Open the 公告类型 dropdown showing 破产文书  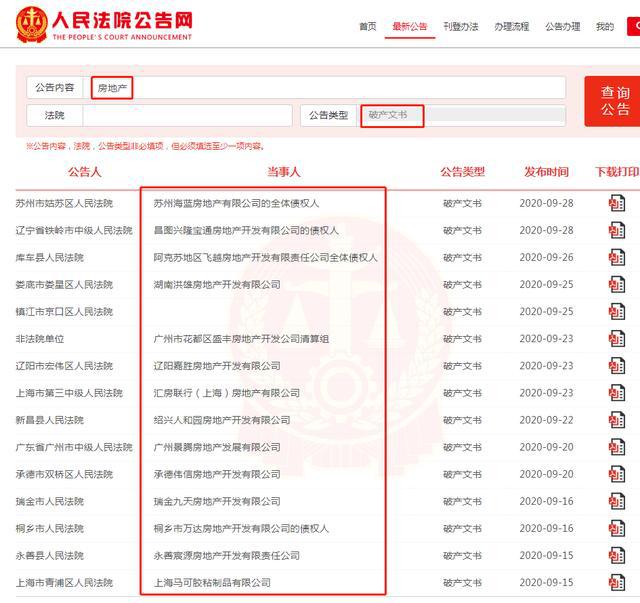click(461, 116)
